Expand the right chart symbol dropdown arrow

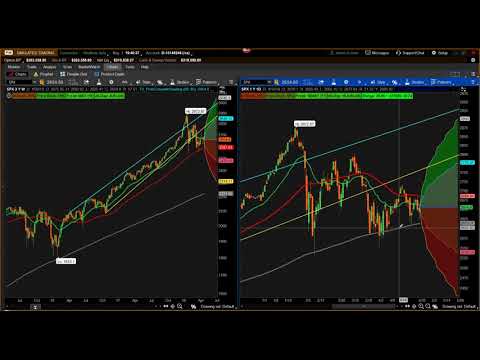(x=269, y=82)
